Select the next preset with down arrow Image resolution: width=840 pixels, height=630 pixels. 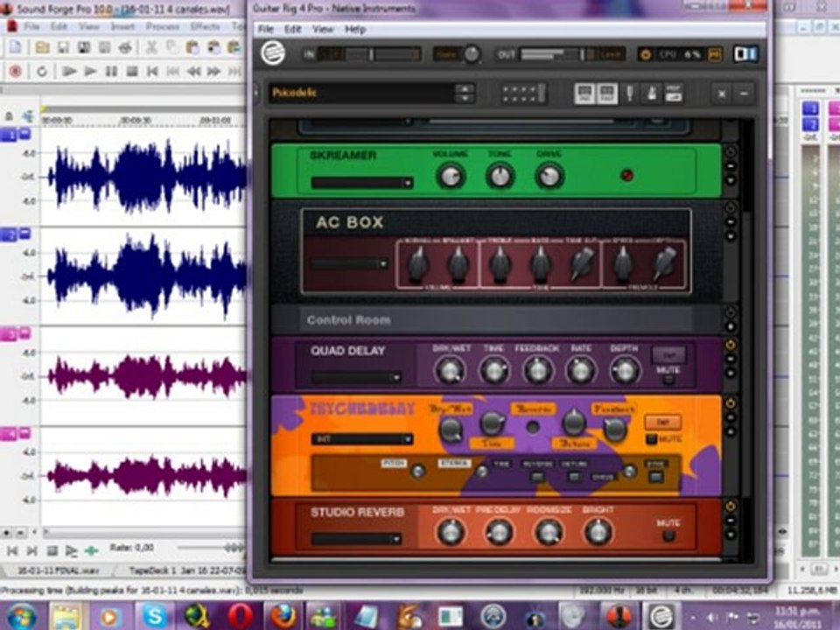[465, 99]
